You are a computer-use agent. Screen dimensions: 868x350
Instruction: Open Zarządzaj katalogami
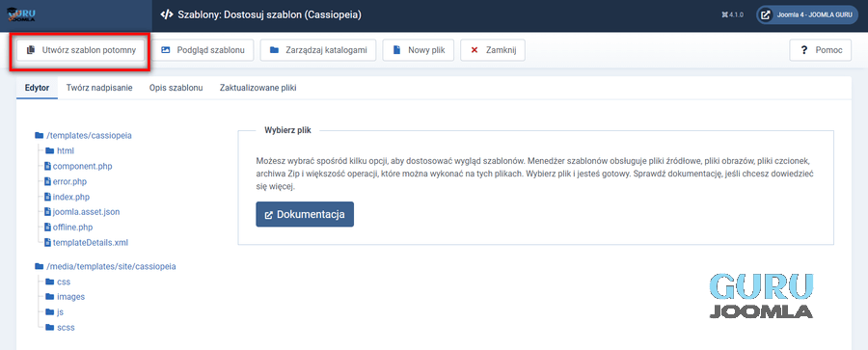click(318, 50)
